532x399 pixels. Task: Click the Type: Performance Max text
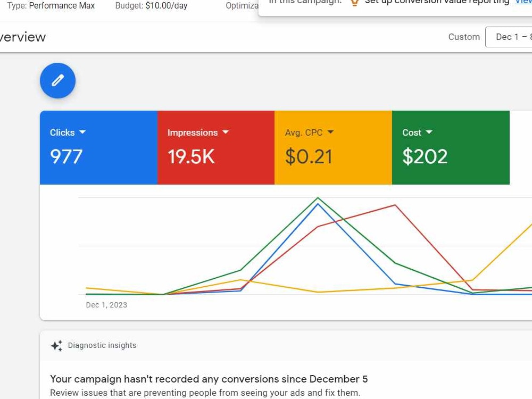tap(51, 6)
